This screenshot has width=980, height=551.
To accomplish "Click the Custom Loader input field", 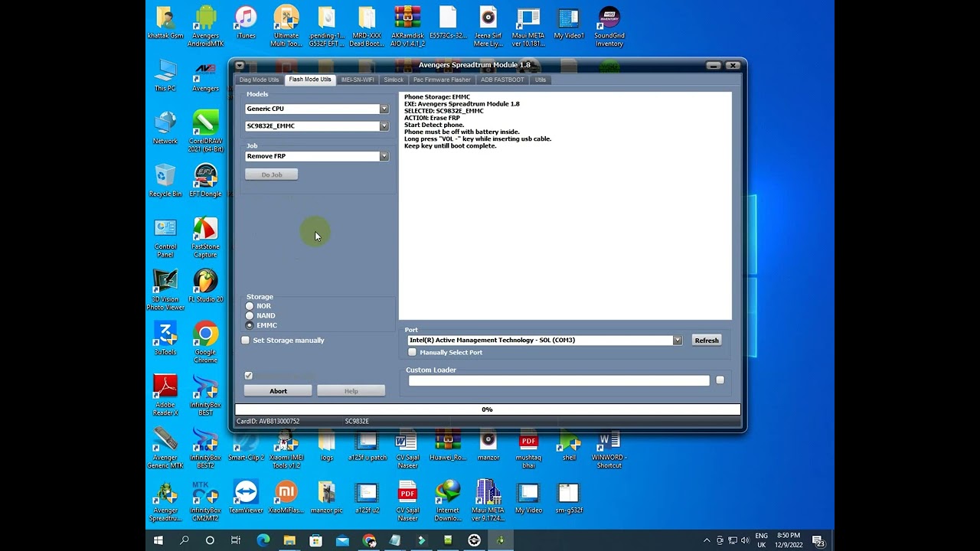I will tap(559, 380).
